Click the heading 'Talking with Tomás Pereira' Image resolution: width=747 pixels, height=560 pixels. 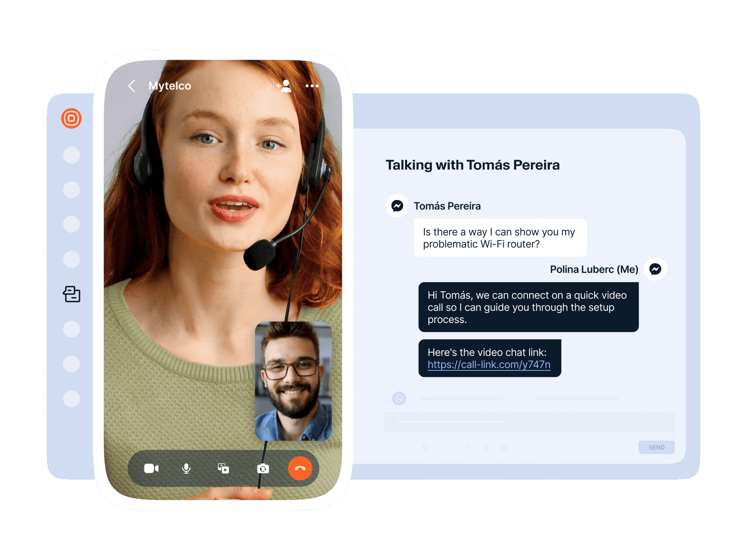click(x=472, y=165)
